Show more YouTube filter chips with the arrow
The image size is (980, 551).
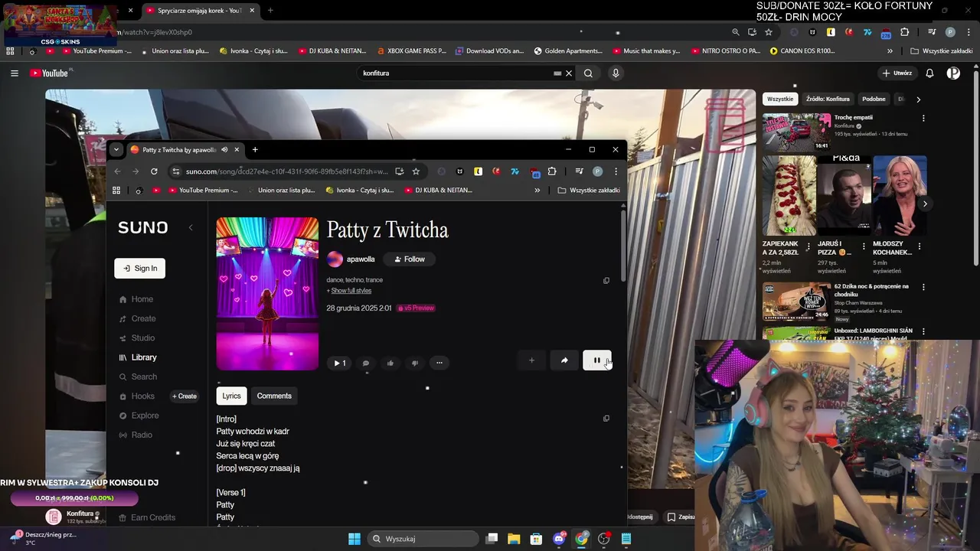pos(918,99)
